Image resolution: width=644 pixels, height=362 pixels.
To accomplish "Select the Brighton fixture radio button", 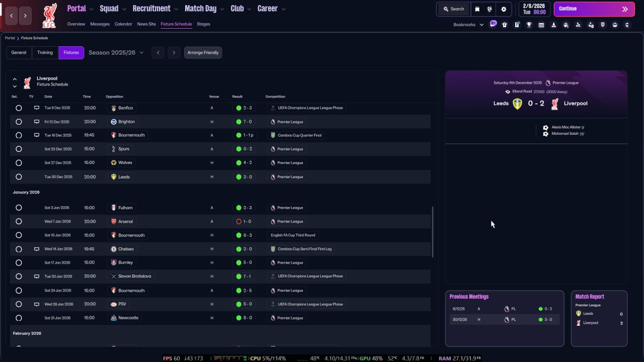I will 19,122.
